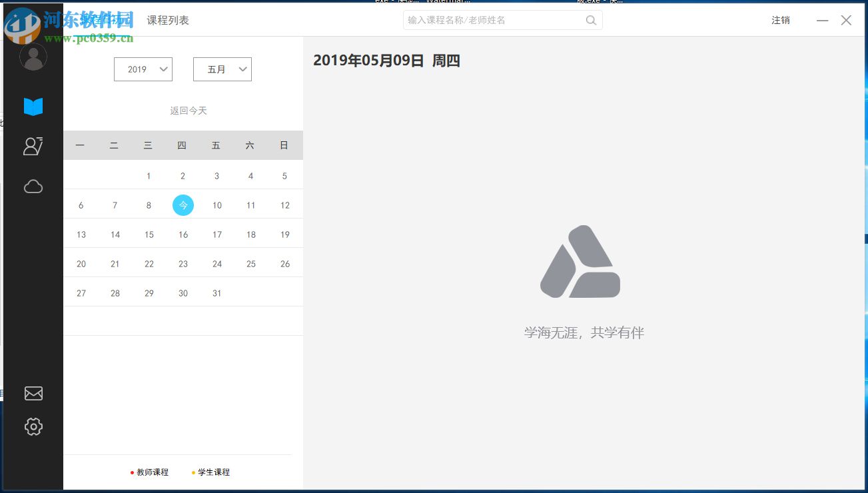The width and height of the screenshot is (868, 493).
Task: Select calendar date 7
Action: click(115, 205)
